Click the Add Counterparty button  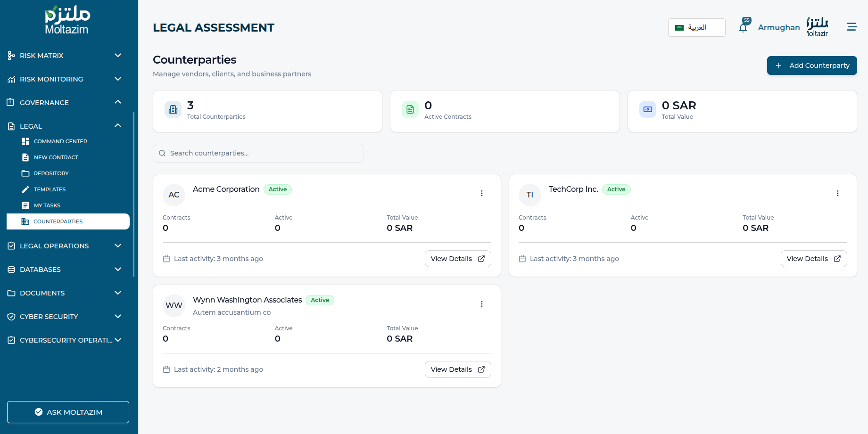pos(811,66)
